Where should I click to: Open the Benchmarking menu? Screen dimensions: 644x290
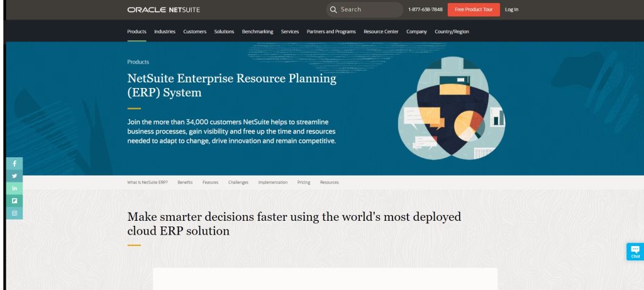pos(257,31)
